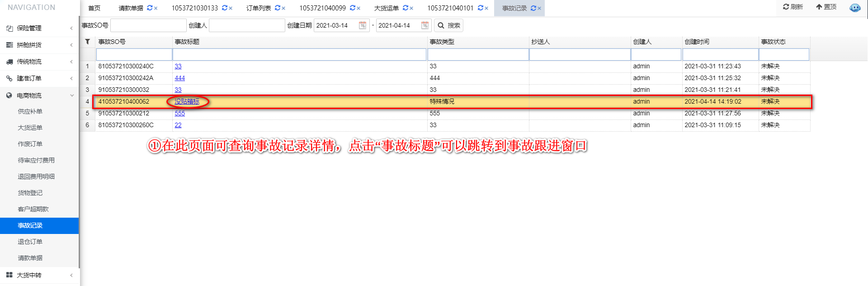Switch to the 首页 tab
The image size is (868, 286).
tap(94, 8)
